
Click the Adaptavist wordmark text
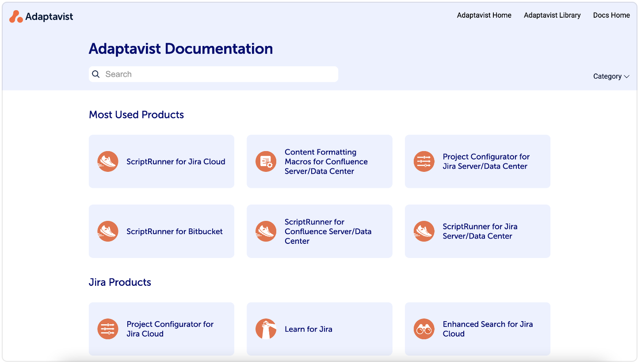coord(49,17)
